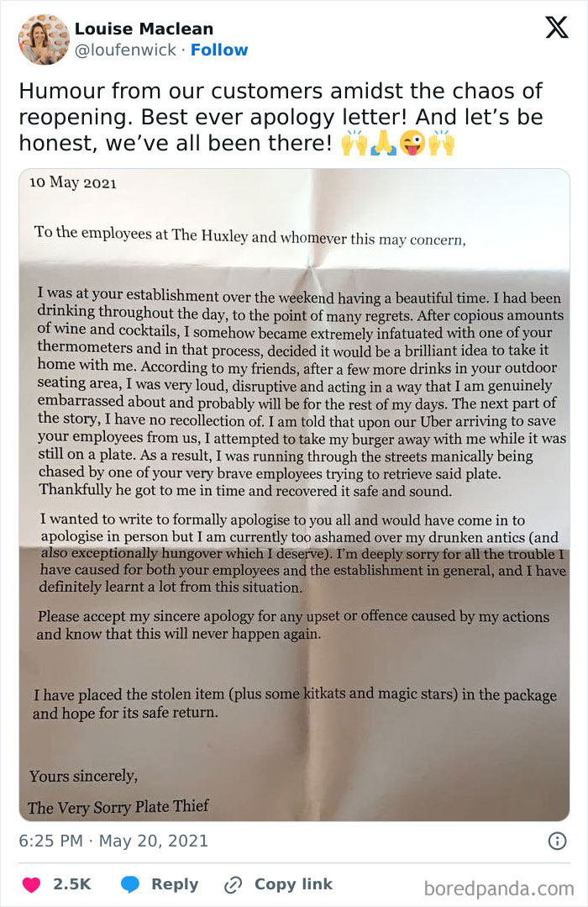Click the letter's 'Very Sorry Plate Thief' signature

click(118, 807)
